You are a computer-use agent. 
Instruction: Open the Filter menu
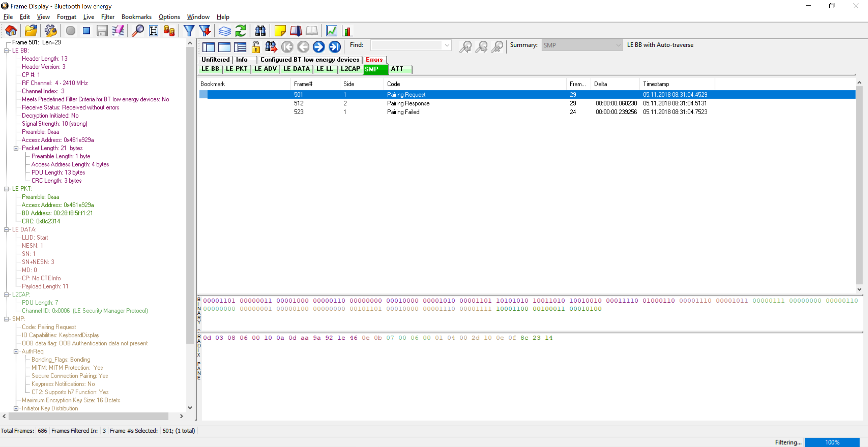(108, 17)
